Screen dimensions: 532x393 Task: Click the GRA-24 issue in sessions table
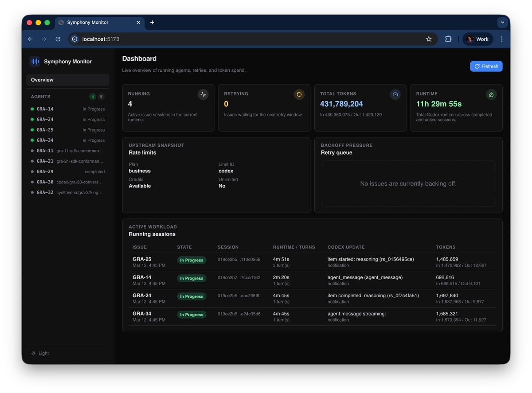(x=142, y=296)
